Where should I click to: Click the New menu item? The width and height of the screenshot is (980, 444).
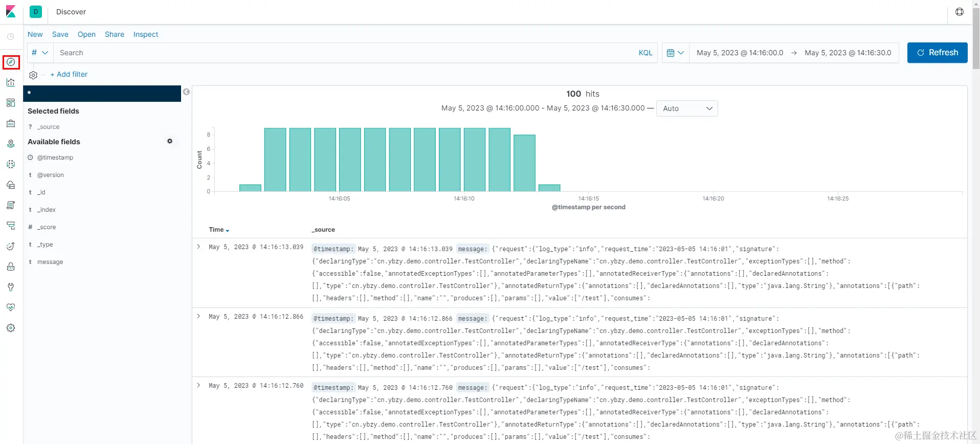click(x=35, y=34)
